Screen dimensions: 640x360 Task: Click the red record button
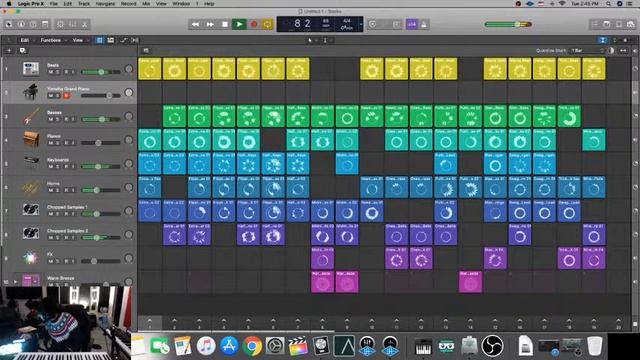254,24
